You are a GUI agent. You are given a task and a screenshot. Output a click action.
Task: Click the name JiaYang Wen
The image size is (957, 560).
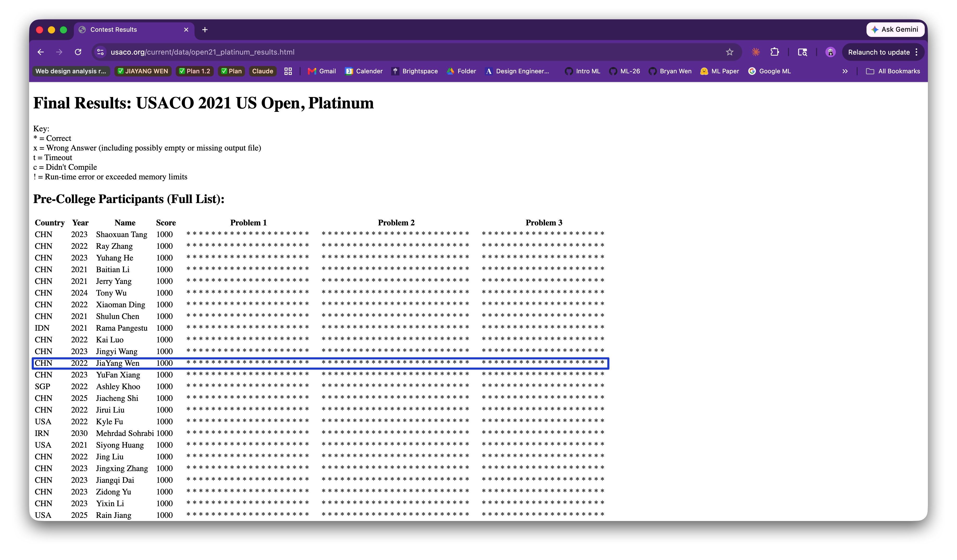point(118,363)
